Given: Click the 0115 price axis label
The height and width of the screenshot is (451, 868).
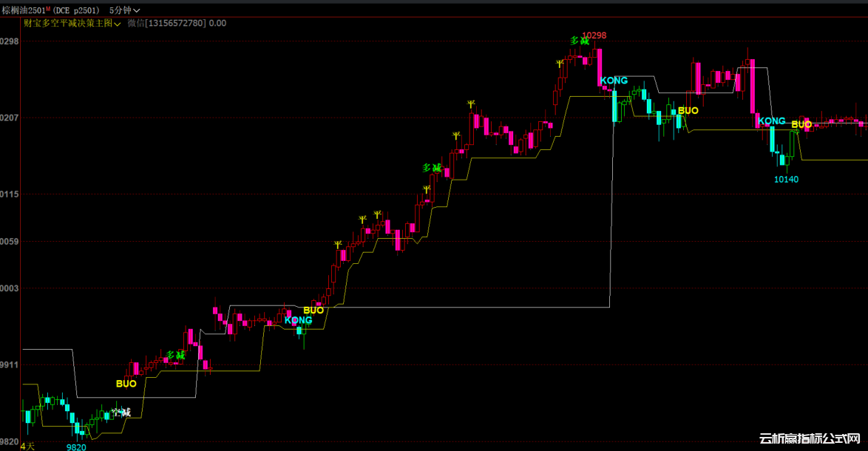Looking at the screenshot, I should pos(10,194).
